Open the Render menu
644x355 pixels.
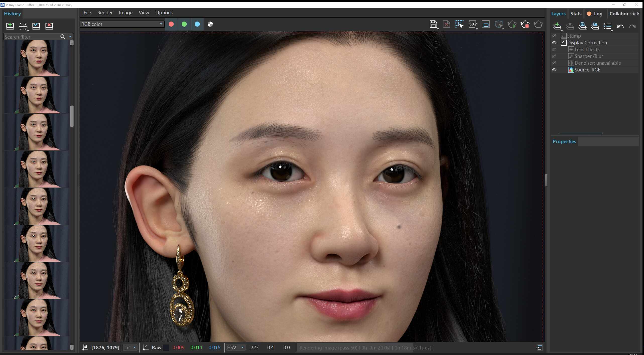point(105,13)
